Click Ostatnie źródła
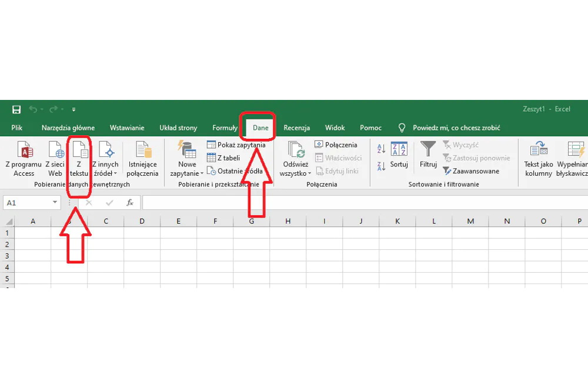588x392 pixels. pyautogui.click(x=235, y=171)
